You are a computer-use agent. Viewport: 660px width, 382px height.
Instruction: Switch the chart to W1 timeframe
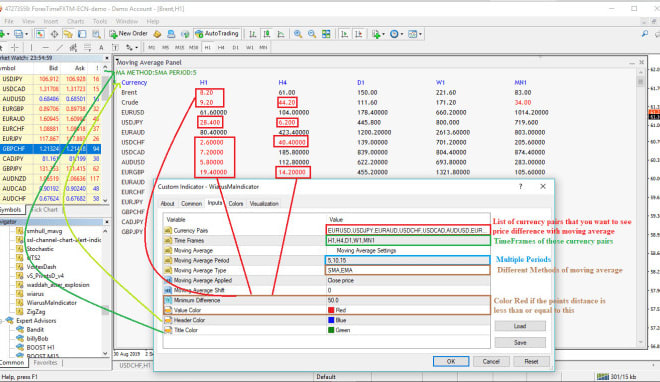click(x=250, y=48)
